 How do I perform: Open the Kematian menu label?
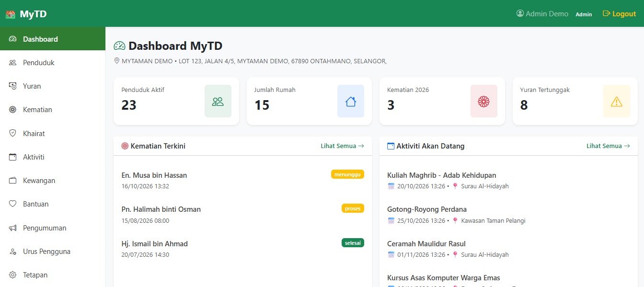click(37, 110)
